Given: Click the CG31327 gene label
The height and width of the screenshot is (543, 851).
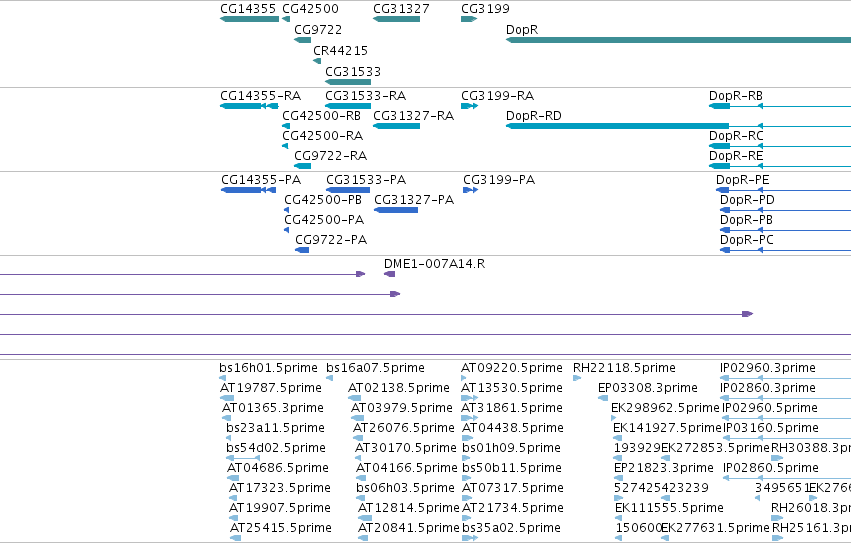Looking at the screenshot, I should tap(401, 9).
